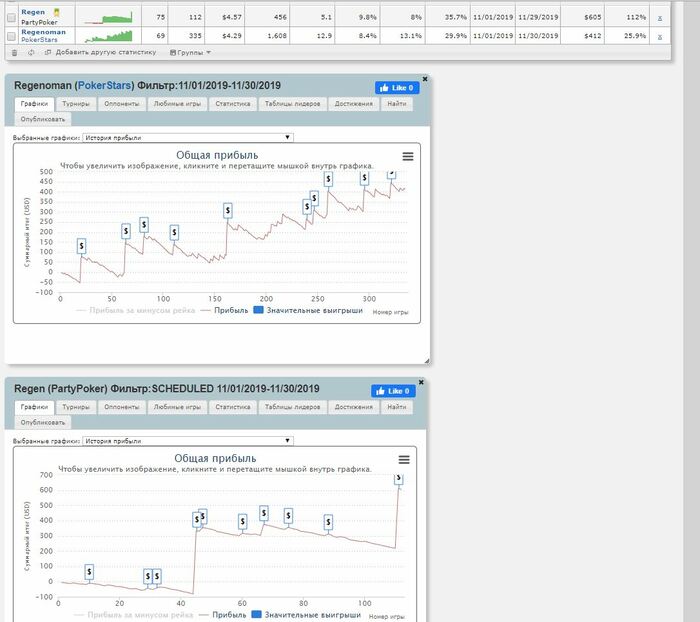This screenshot has width=700, height=622.
Task: Click the $605 profit cell in Regen row
Action: pos(583,17)
